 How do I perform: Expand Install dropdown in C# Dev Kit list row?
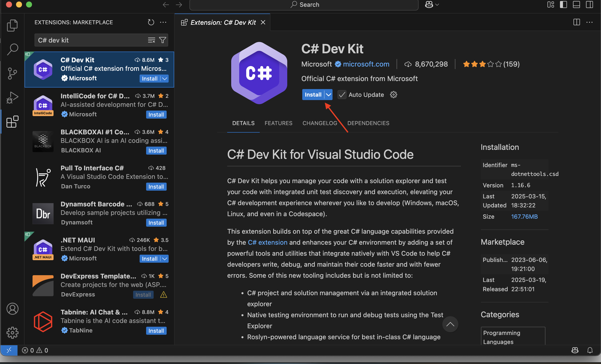[165, 79]
